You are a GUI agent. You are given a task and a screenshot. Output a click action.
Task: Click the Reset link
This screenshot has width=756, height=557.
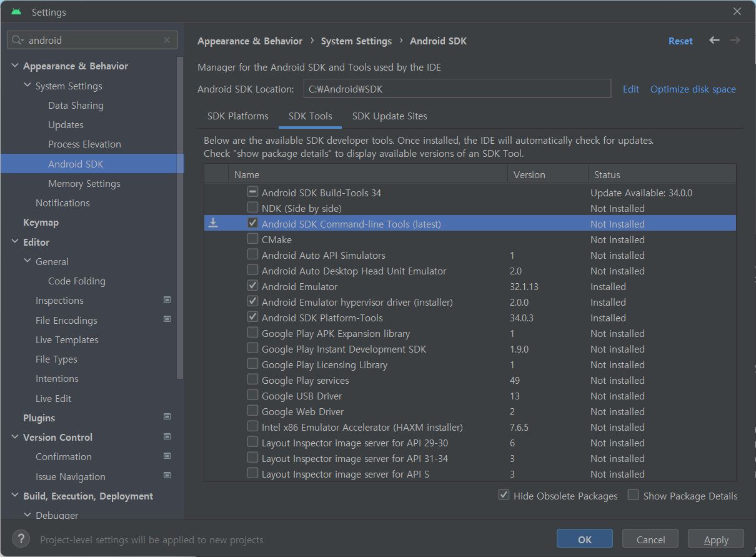click(680, 41)
